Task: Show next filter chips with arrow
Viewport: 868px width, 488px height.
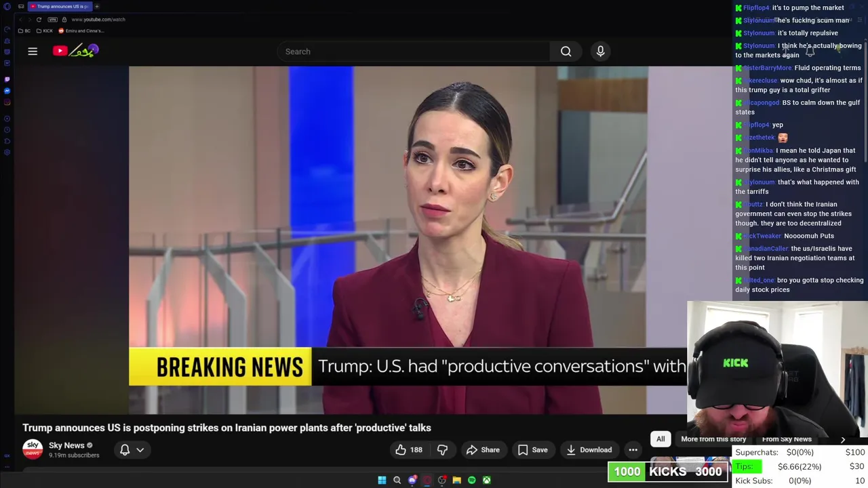Action: [843, 439]
